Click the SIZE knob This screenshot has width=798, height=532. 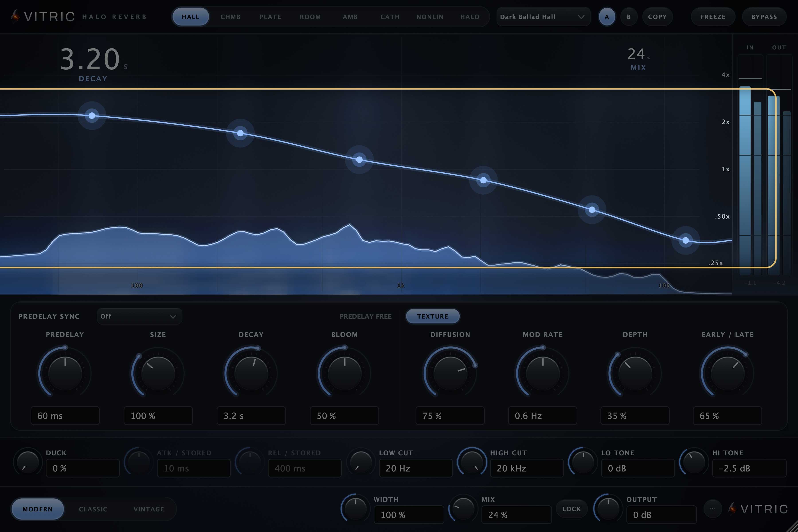tap(158, 373)
